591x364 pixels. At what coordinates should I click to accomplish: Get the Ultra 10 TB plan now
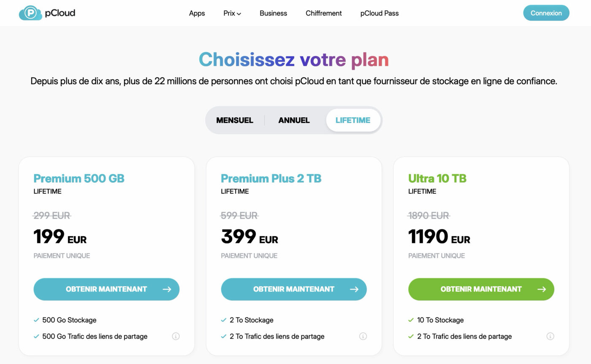[x=481, y=289]
